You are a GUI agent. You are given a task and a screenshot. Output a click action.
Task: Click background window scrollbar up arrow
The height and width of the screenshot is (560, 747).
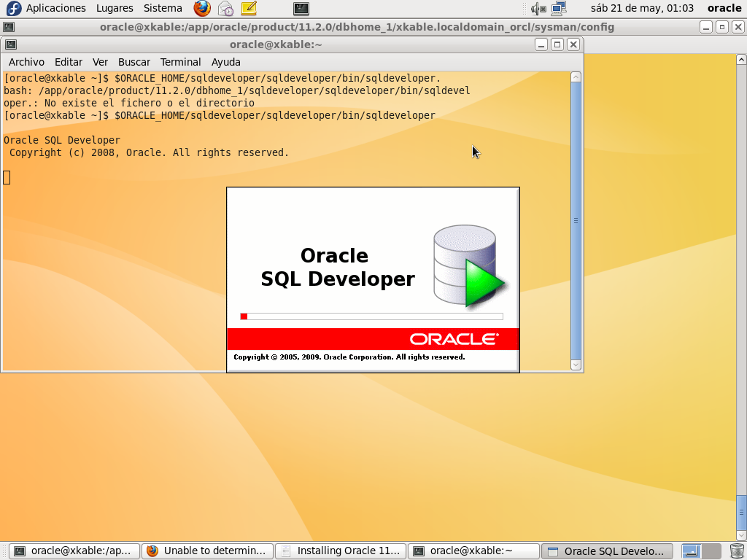(x=741, y=60)
